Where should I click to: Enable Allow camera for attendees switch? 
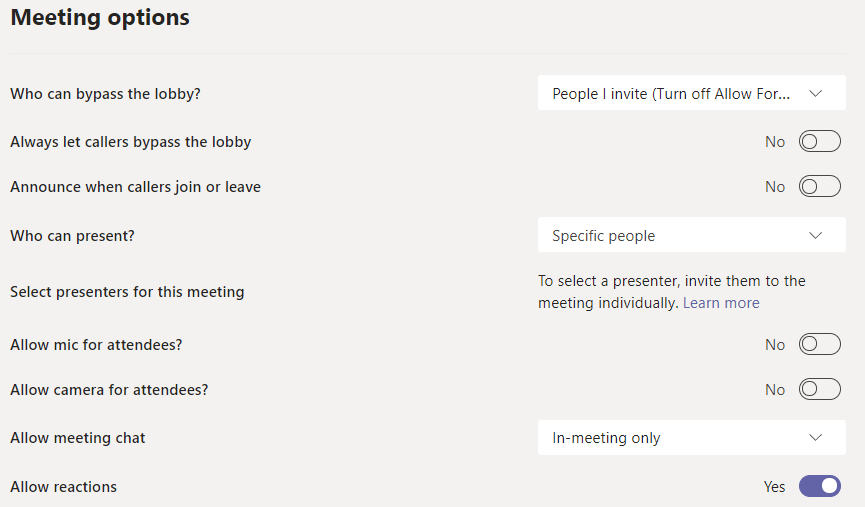[819, 390]
